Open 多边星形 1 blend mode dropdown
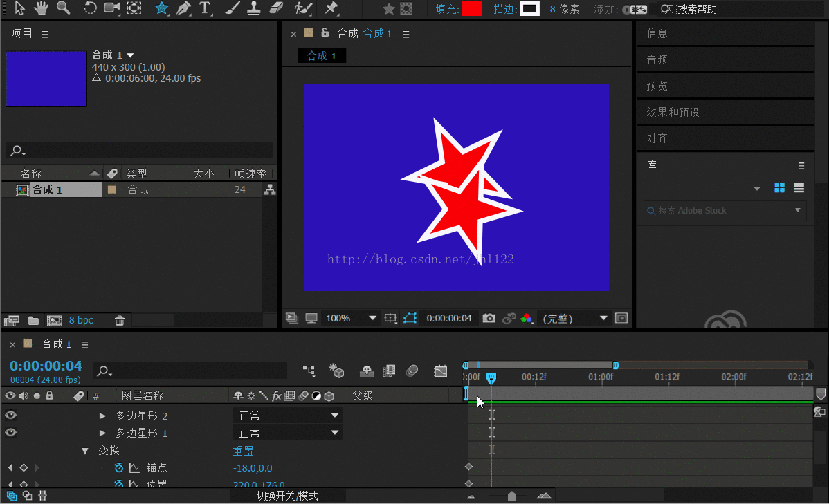Viewport: 829px width, 504px height. coord(288,433)
